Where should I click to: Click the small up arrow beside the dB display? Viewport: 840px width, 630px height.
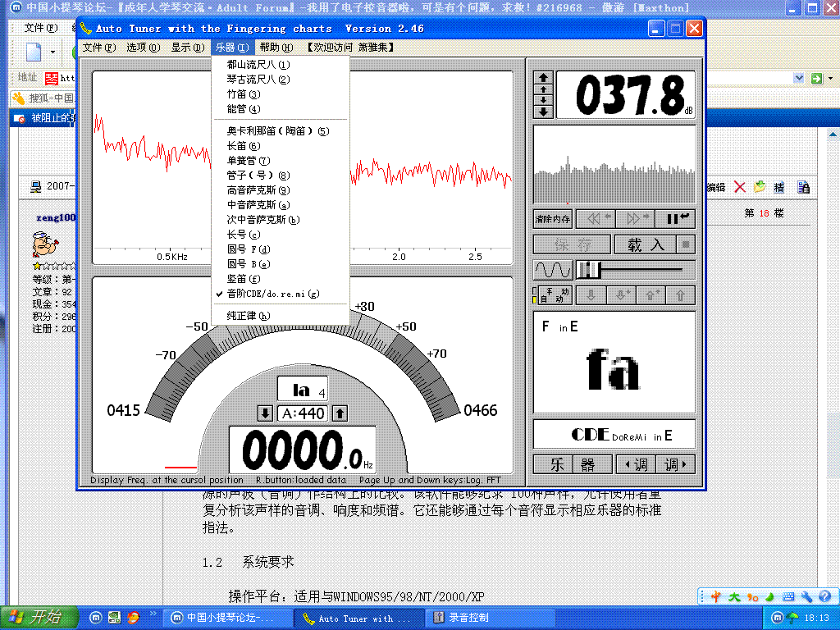(x=543, y=89)
